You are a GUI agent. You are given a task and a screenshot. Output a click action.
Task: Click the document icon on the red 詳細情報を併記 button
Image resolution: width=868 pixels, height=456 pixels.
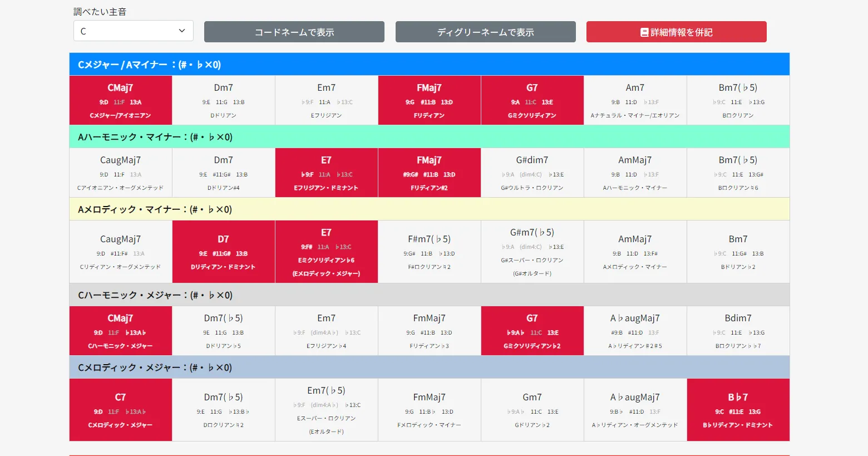tap(644, 32)
